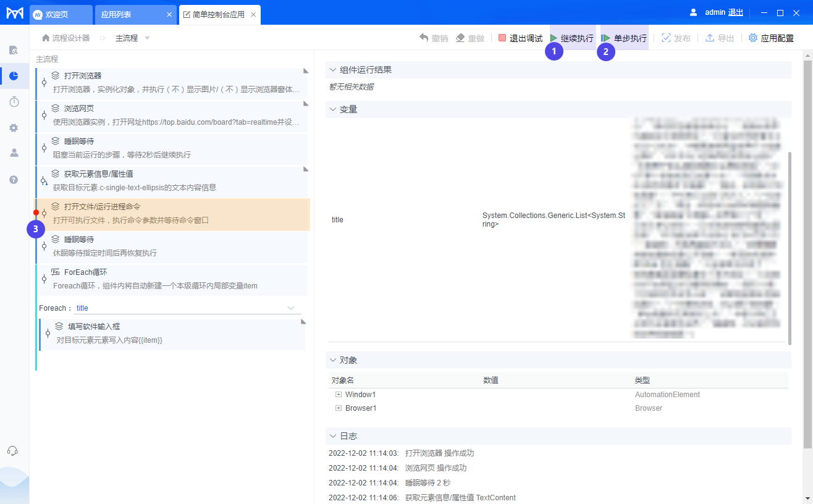The width and height of the screenshot is (813, 504).
Task: Click the layers icon of 获取元素信息/属性值 step
Action: pyautogui.click(x=56, y=174)
